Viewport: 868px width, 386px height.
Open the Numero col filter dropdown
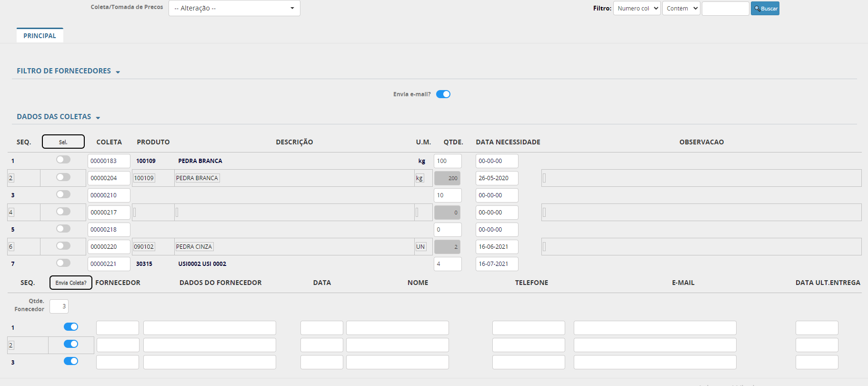point(637,9)
